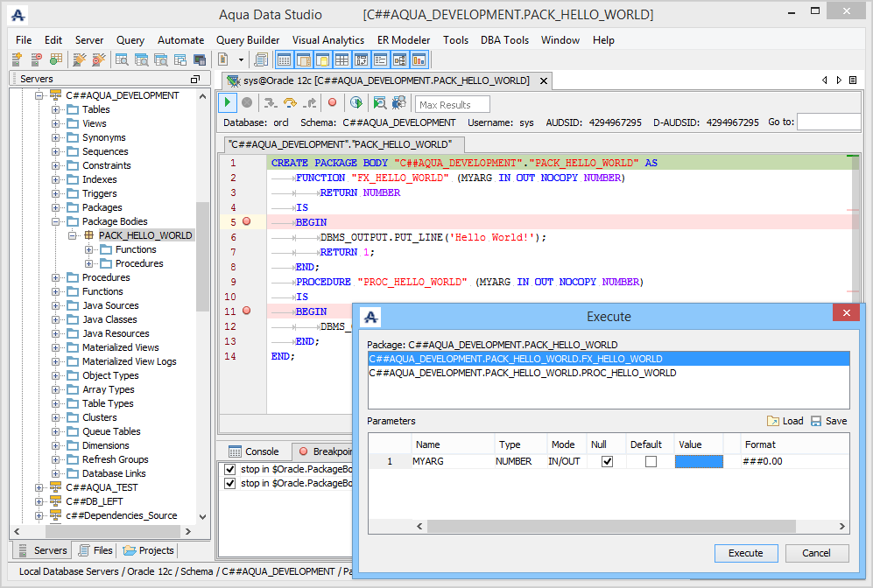Click the Step Into debugger icon
Image resolution: width=873 pixels, height=588 pixels.
(x=271, y=103)
